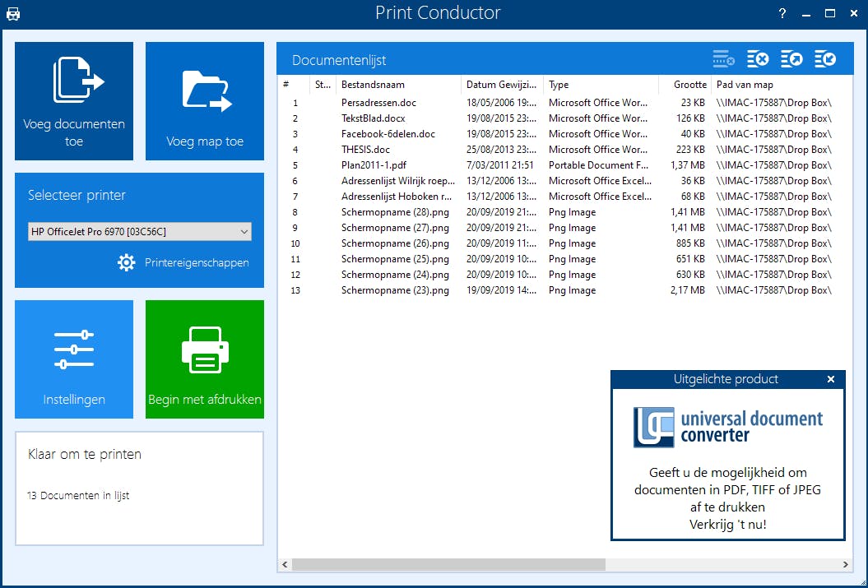Click the export document list icon
Viewport: 868px width, 588px height.
coord(791,58)
